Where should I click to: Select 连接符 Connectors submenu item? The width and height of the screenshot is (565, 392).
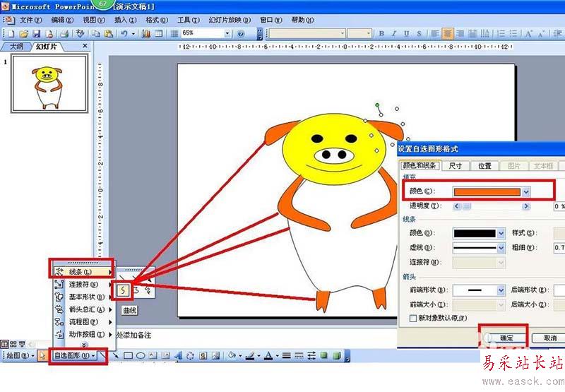(x=83, y=284)
